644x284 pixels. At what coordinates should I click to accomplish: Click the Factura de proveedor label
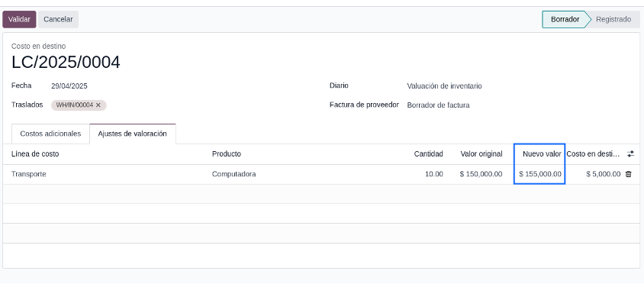pyautogui.click(x=364, y=105)
